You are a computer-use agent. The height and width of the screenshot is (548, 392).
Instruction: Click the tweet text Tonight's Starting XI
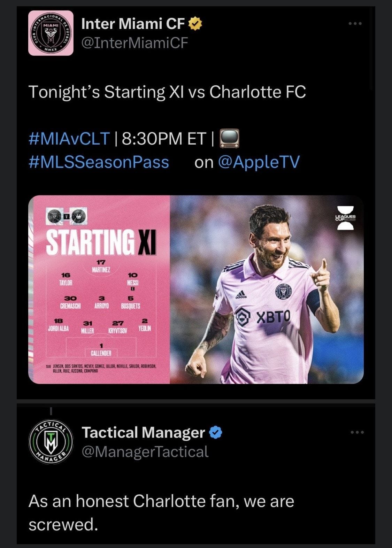167,92
